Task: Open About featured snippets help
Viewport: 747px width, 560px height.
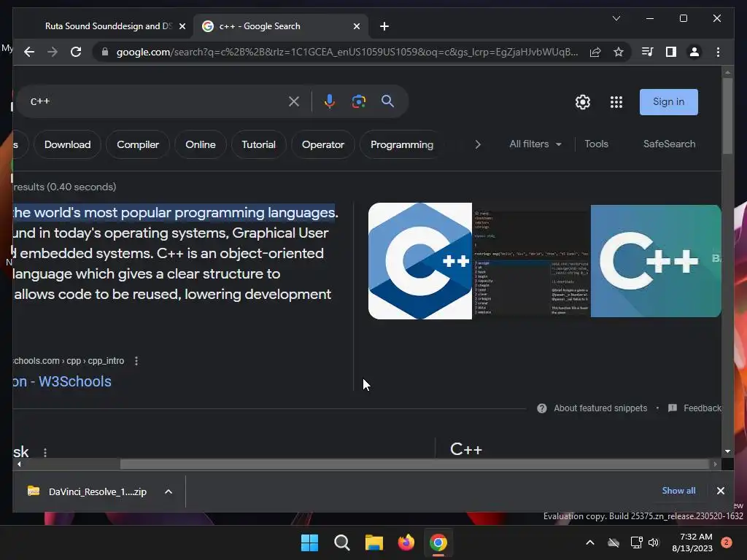Action: click(x=592, y=408)
